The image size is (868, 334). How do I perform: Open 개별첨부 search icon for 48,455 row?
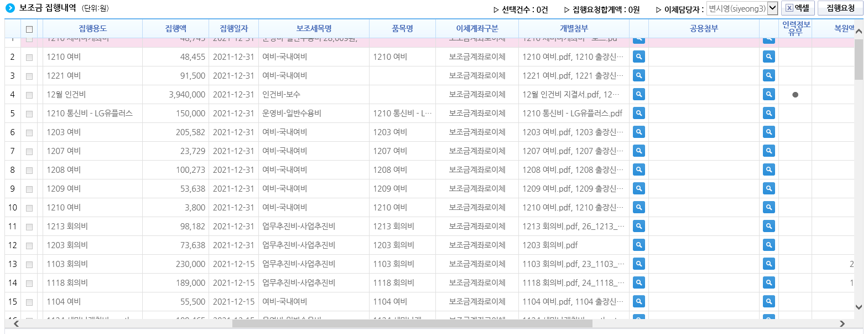click(639, 56)
